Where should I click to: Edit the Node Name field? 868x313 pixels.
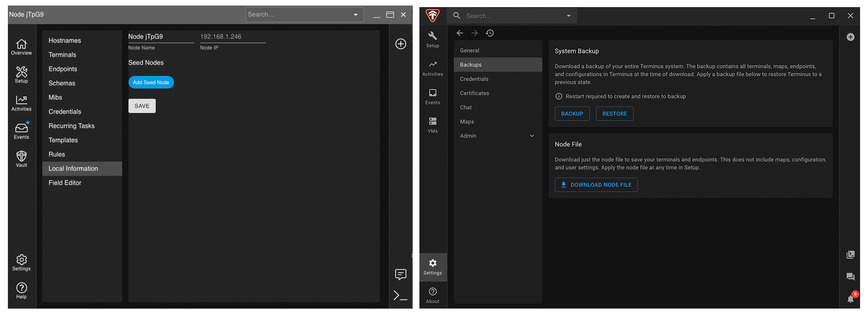[x=161, y=37]
